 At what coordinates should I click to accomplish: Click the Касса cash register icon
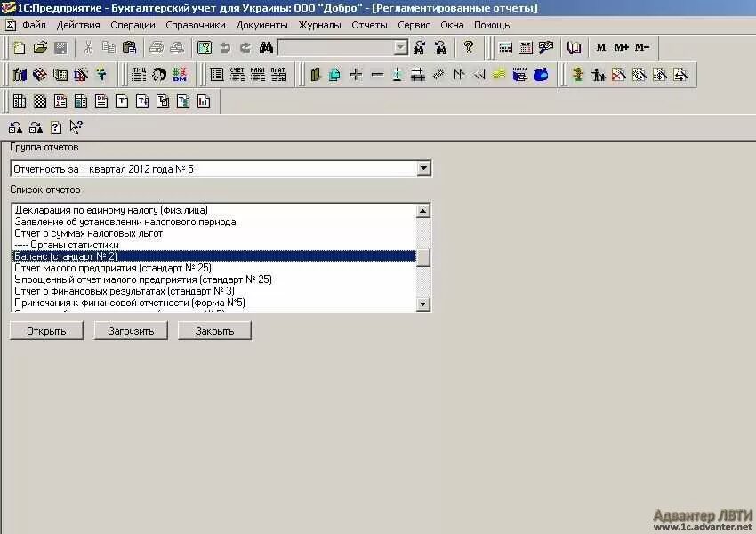tap(519, 74)
